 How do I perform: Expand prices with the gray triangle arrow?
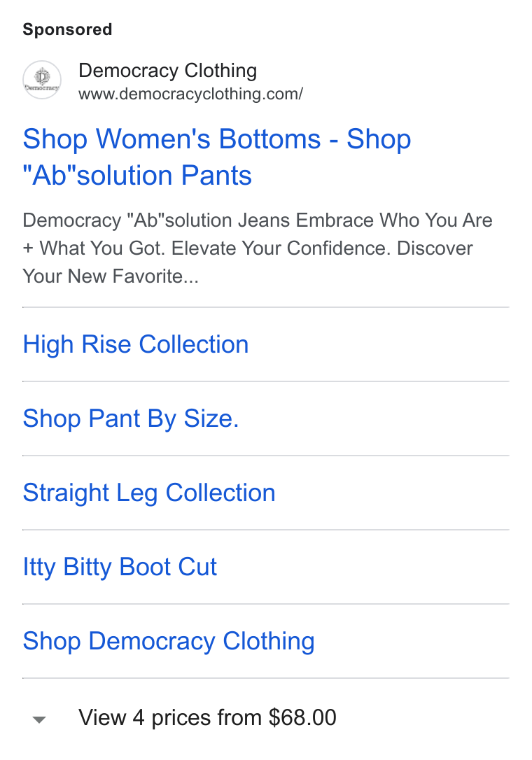pos(38,720)
